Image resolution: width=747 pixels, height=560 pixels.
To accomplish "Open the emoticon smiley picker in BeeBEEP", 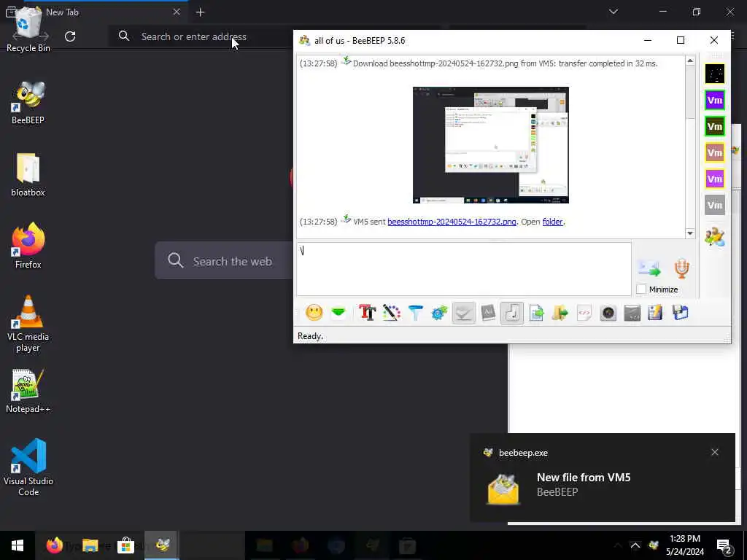I will 314,313.
